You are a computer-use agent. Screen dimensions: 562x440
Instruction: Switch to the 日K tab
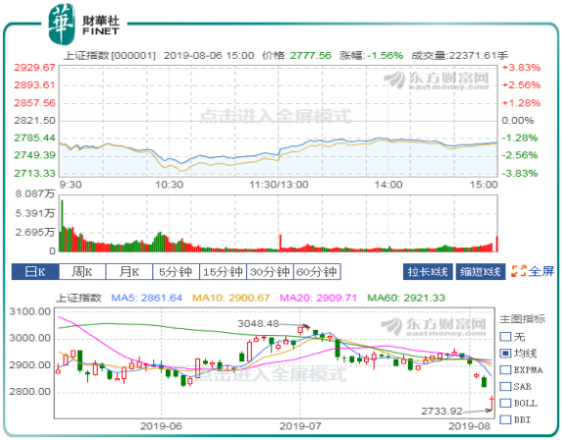click(x=35, y=272)
